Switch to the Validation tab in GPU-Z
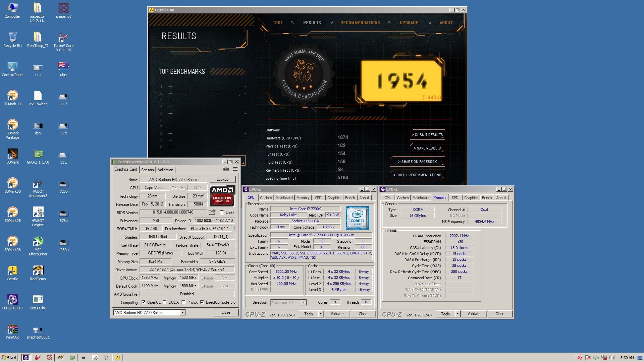 point(165,170)
